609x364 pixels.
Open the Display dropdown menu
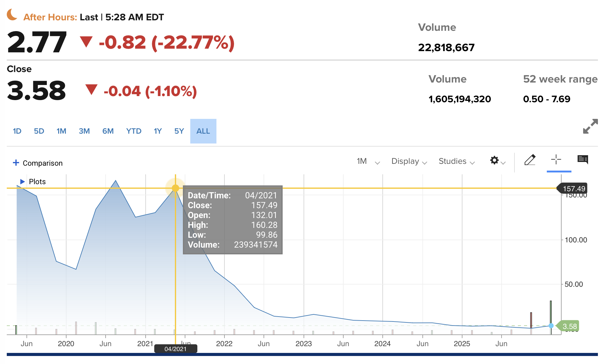click(x=409, y=161)
